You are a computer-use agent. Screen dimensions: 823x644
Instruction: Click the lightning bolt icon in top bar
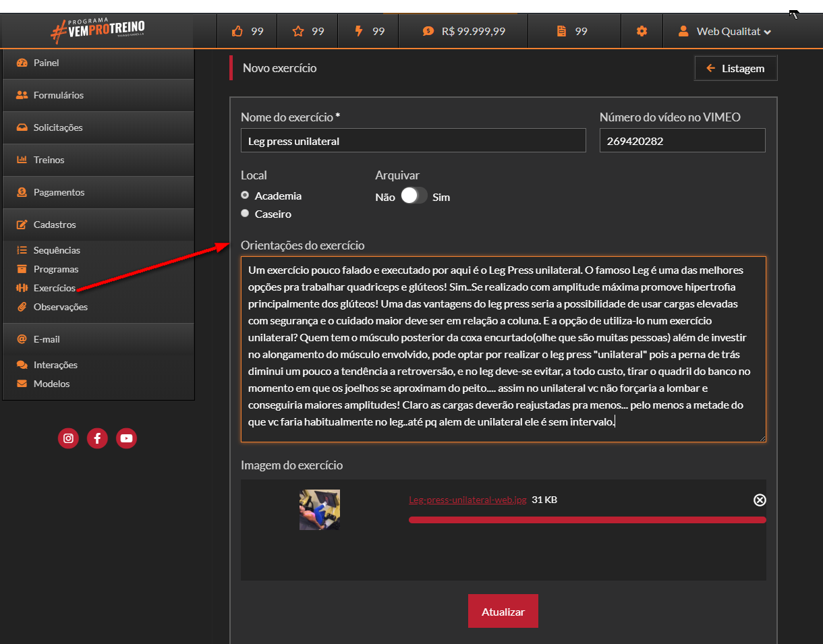point(359,31)
